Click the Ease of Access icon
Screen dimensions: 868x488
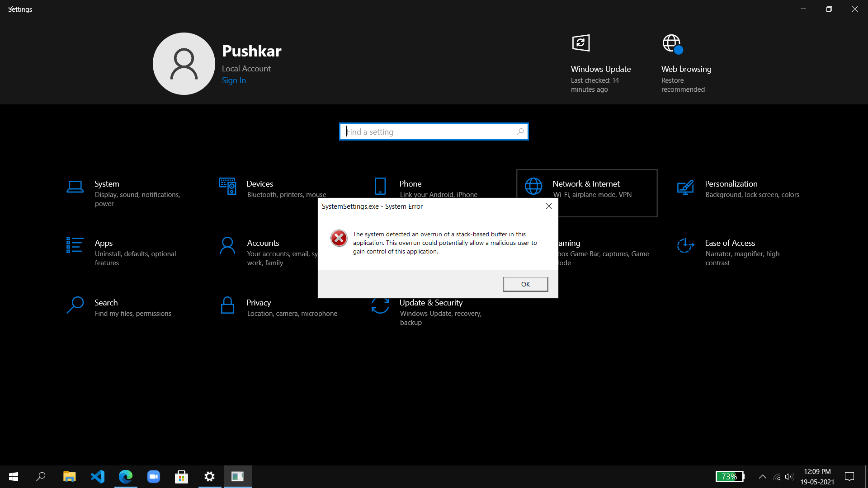(685, 245)
